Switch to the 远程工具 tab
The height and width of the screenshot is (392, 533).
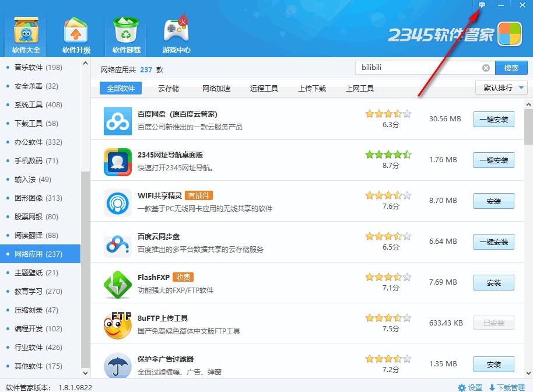(x=264, y=89)
